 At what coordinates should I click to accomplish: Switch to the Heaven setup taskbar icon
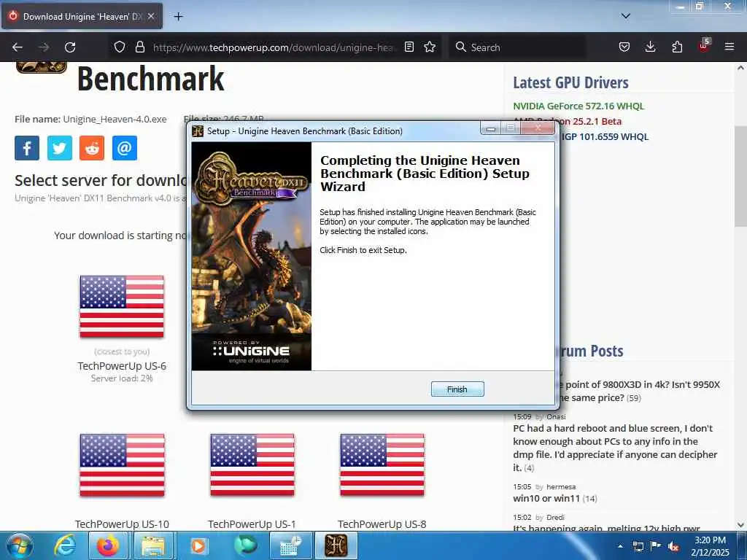tap(336, 545)
